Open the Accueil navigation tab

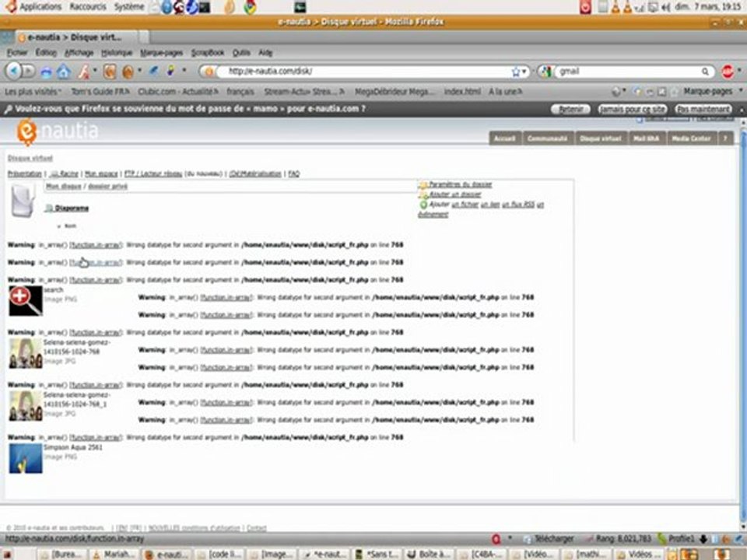pos(505,138)
